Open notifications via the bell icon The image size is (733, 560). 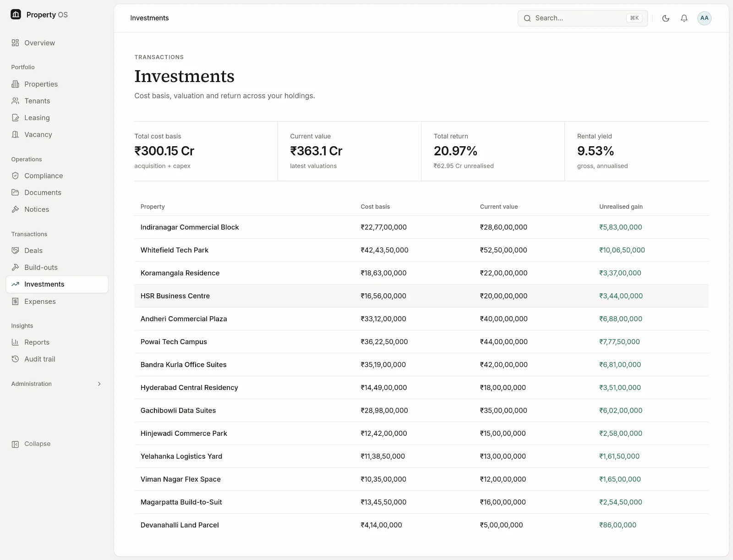pos(684,18)
